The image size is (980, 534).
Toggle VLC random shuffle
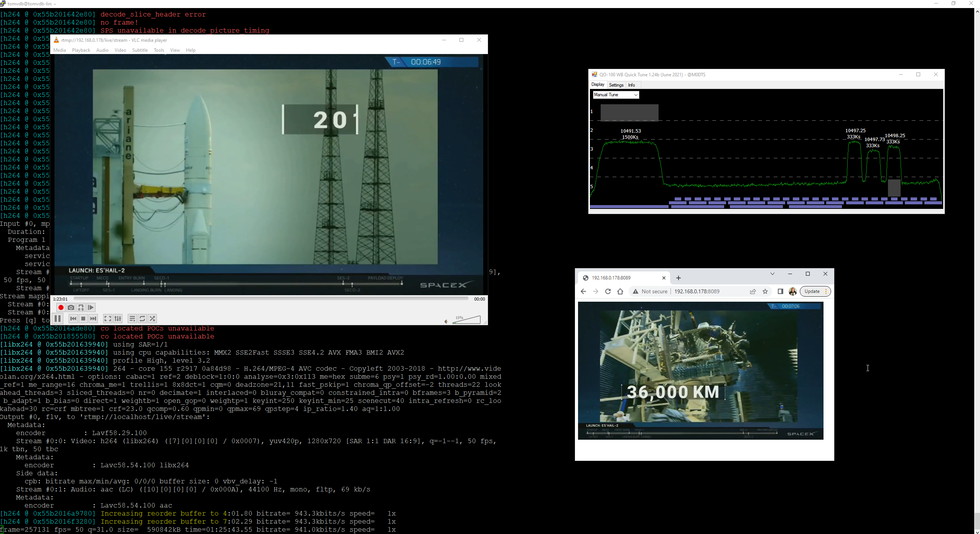[x=152, y=319]
